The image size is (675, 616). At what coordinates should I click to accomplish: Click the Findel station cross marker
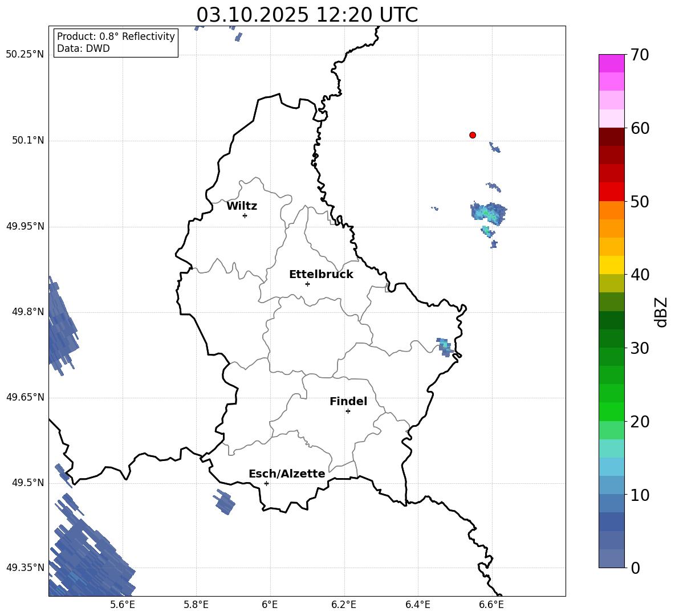(348, 411)
